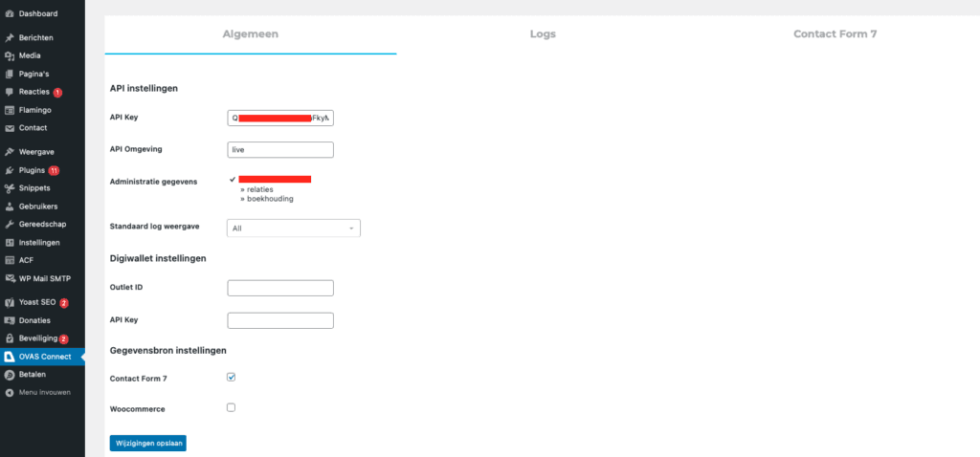Open the Instellingen menu link
Screen dimensions: 980x457
39,243
